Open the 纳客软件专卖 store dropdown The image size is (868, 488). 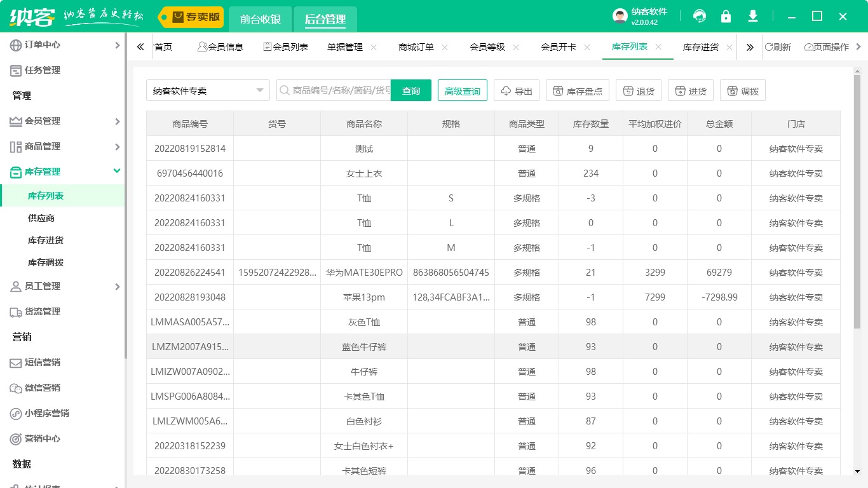(x=208, y=91)
